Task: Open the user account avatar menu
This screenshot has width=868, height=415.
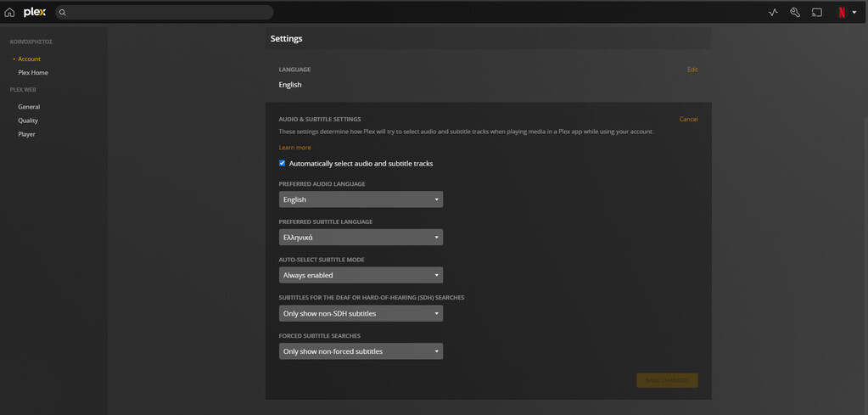Action: 845,13
